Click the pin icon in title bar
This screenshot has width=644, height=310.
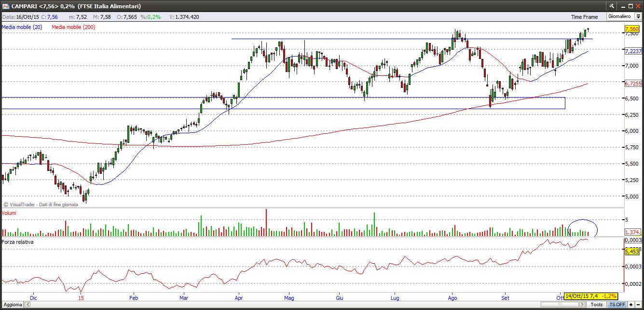point(612,6)
